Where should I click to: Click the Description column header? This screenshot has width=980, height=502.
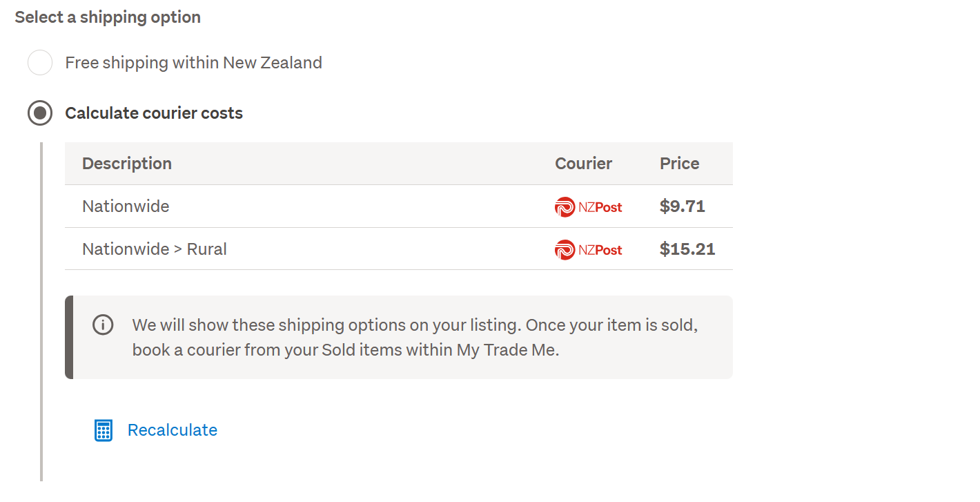(x=127, y=164)
